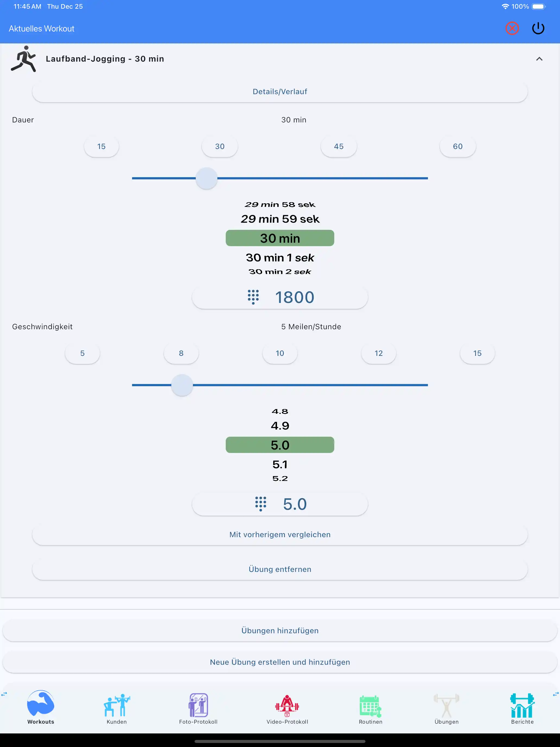The width and height of the screenshot is (560, 747).
Task: Tap the running figure exercise icon
Action: (24, 59)
